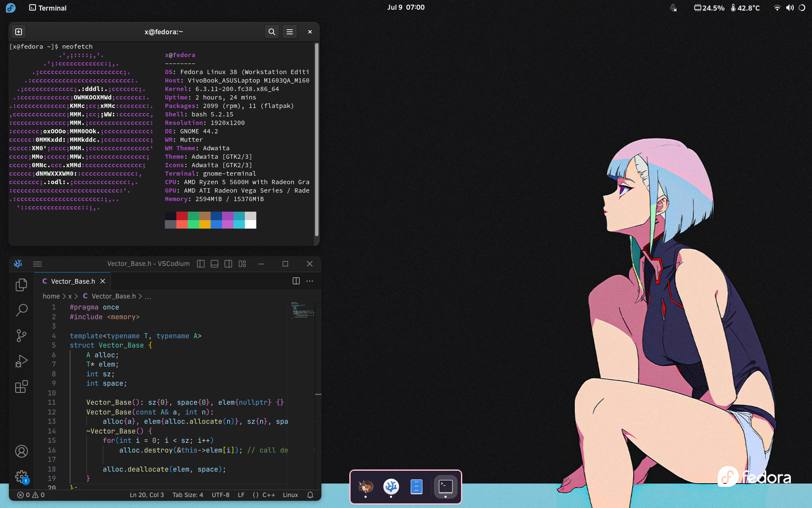Screen dimensions: 812x508
Task: Click Tab Size: 4 in status bar
Action: (x=187, y=495)
